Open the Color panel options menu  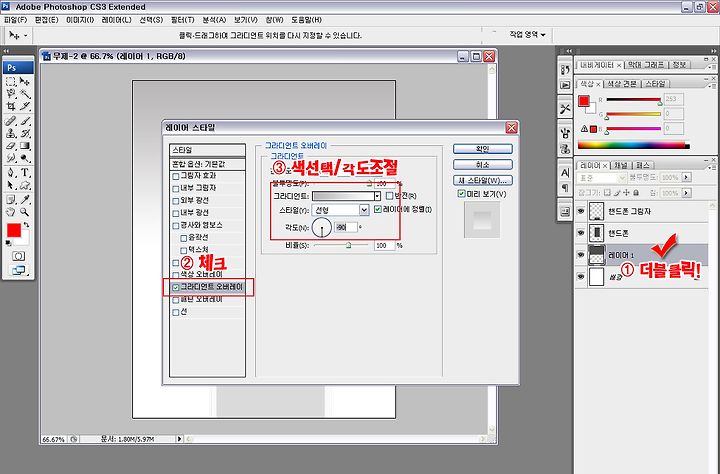click(x=712, y=86)
